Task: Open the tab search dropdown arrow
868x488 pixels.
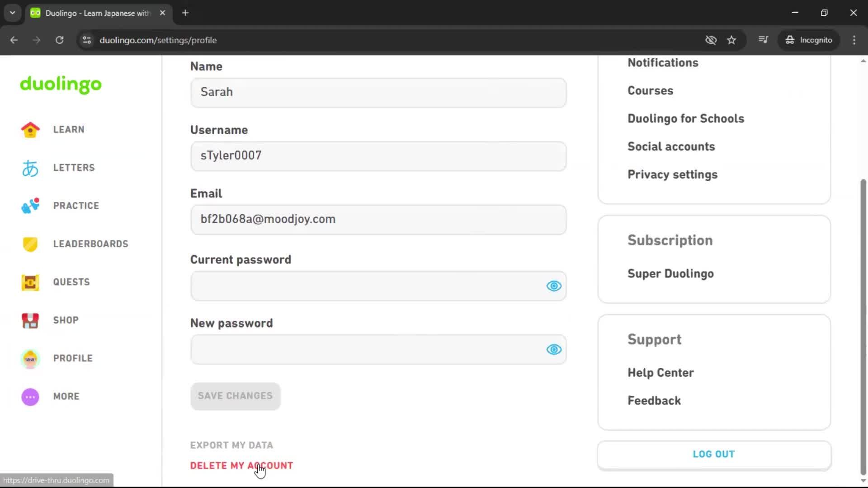Action: [x=13, y=13]
